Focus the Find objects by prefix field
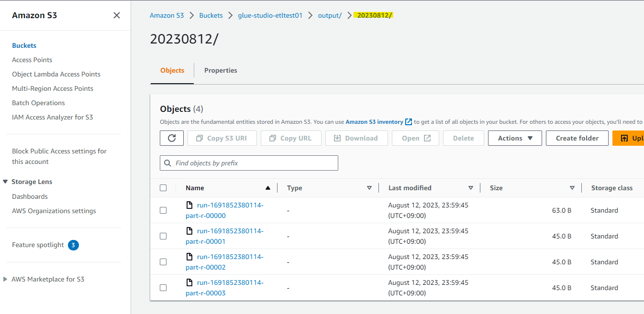The width and height of the screenshot is (644, 314). tap(254, 163)
